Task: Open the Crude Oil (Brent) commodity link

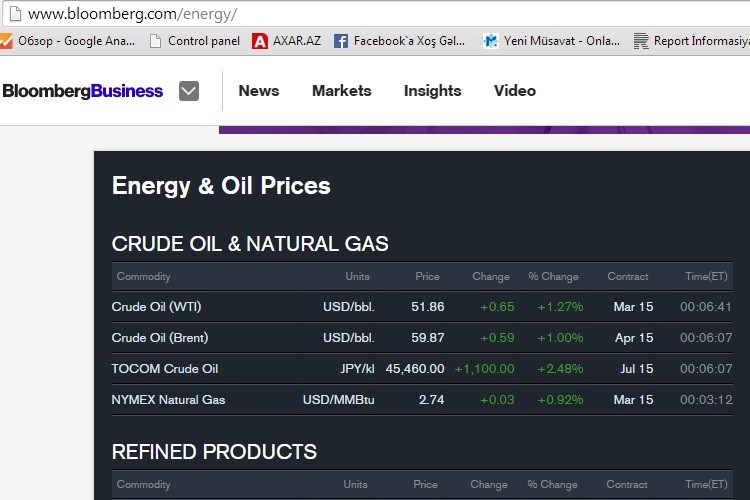Action: pyautogui.click(x=160, y=338)
